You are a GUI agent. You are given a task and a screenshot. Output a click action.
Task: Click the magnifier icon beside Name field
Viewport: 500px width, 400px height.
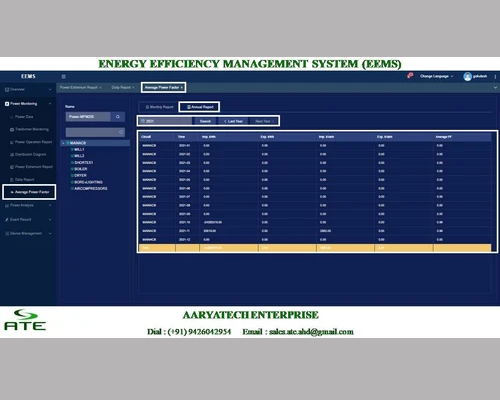point(118,117)
